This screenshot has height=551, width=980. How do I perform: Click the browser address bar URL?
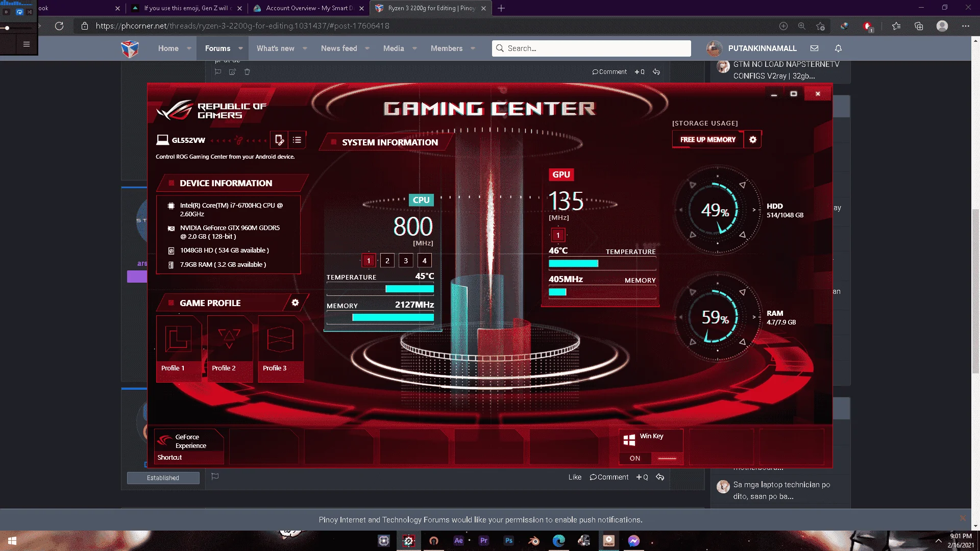tap(242, 26)
